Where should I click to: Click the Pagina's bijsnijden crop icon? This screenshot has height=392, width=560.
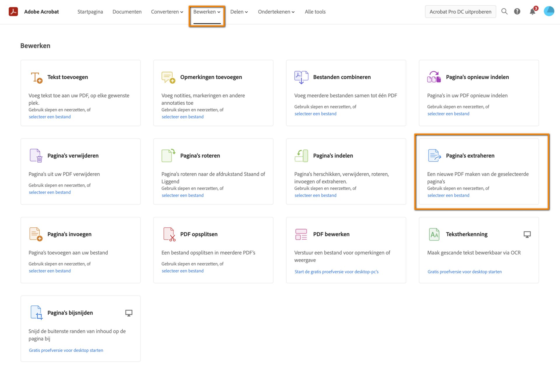click(x=36, y=313)
